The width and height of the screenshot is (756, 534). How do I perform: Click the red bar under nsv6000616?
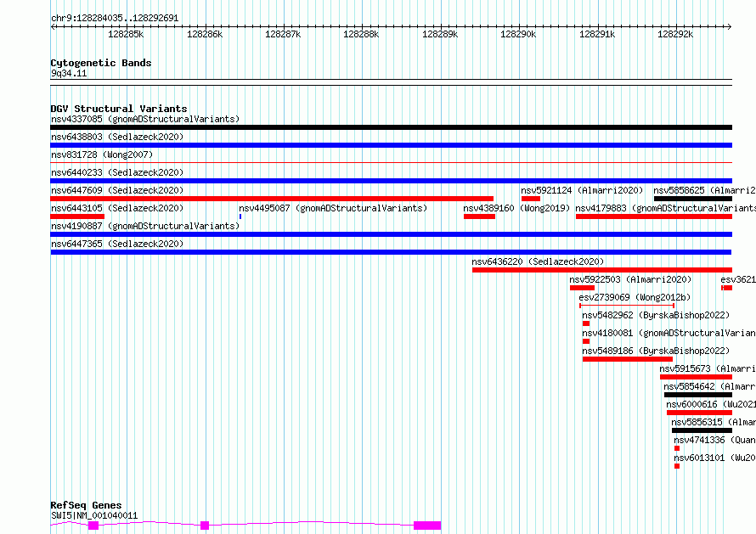(x=699, y=413)
